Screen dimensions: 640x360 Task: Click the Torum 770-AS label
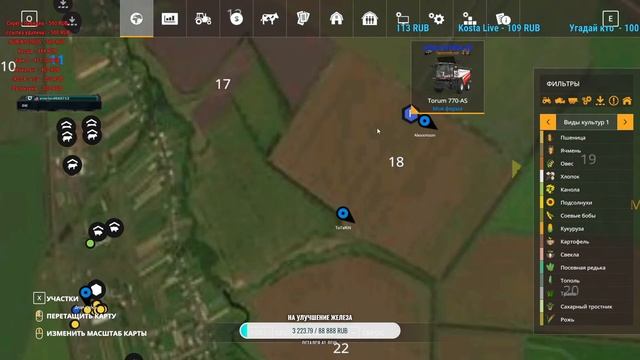click(x=448, y=100)
